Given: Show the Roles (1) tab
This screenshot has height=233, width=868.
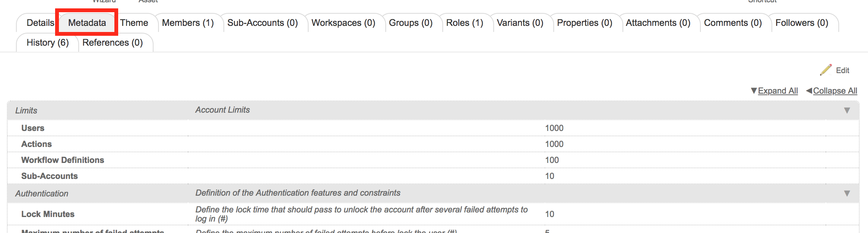Looking at the screenshot, I should 464,23.
